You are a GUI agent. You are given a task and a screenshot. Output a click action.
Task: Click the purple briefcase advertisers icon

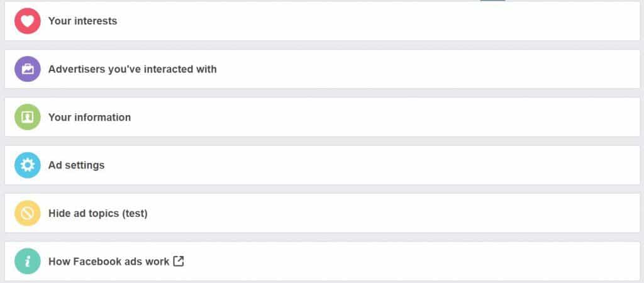tap(28, 69)
